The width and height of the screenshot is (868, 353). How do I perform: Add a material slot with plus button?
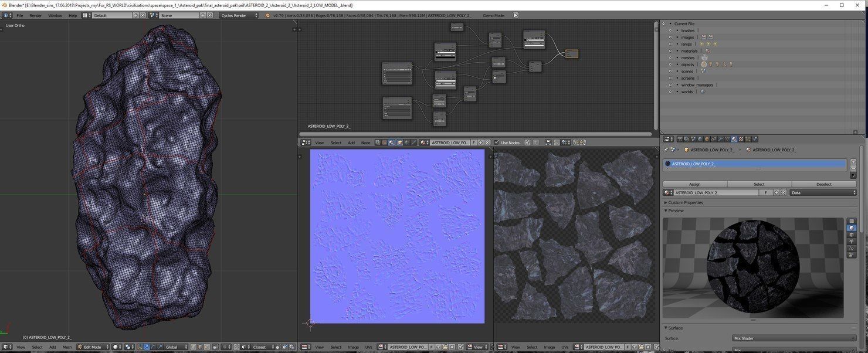point(853,162)
